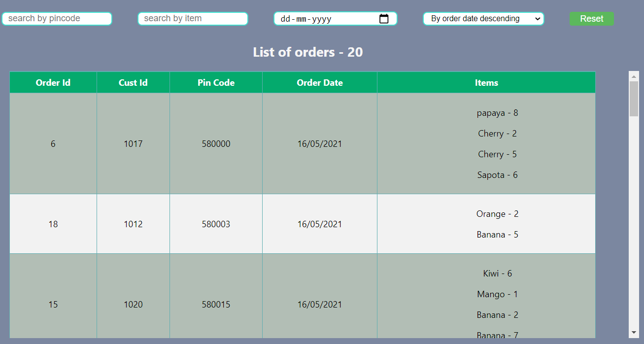Select the item search field
The height and width of the screenshot is (344, 644).
[x=193, y=18]
